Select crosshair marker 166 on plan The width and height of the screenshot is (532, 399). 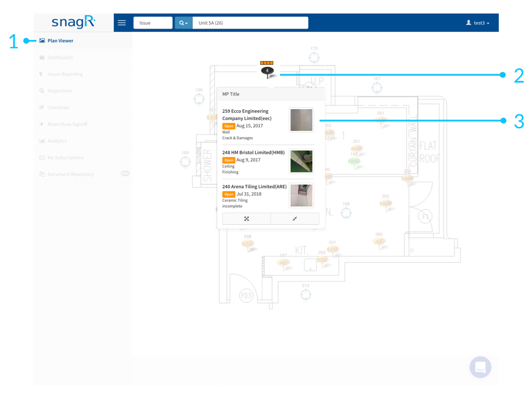[199, 99]
